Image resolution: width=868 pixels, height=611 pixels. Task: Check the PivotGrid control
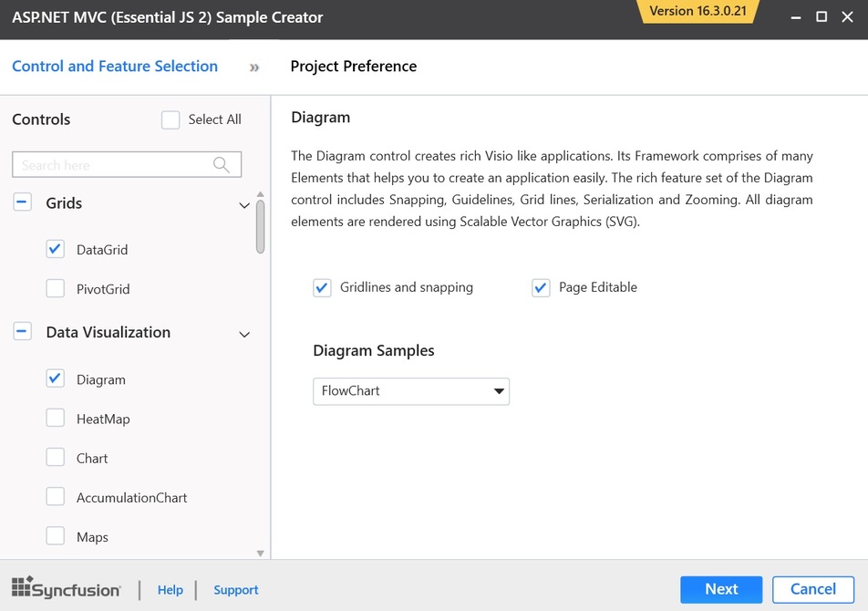56,289
